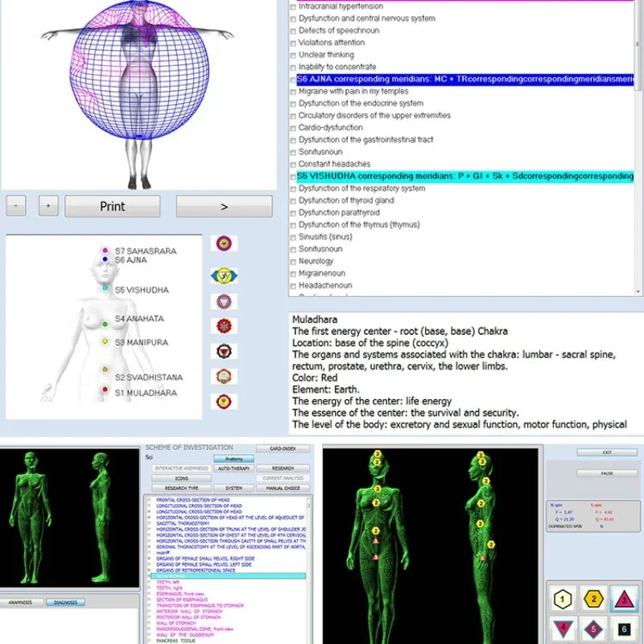
Task: Tick the Unclear thinking checkbox
Action: pos(293,56)
